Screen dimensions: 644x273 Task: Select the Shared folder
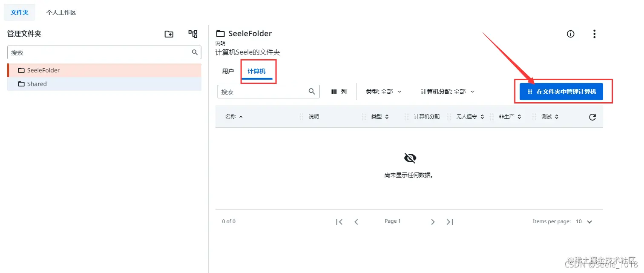click(36, 83)
